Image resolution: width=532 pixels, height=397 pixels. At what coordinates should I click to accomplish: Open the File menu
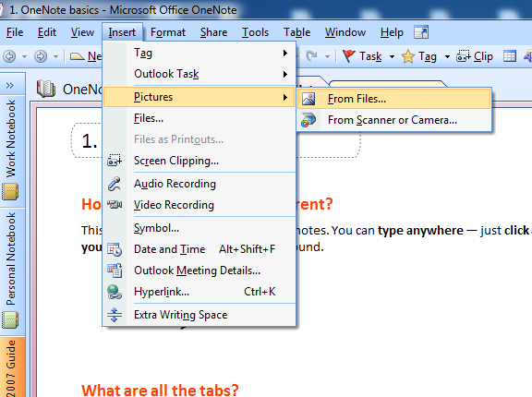click(15, 32)
